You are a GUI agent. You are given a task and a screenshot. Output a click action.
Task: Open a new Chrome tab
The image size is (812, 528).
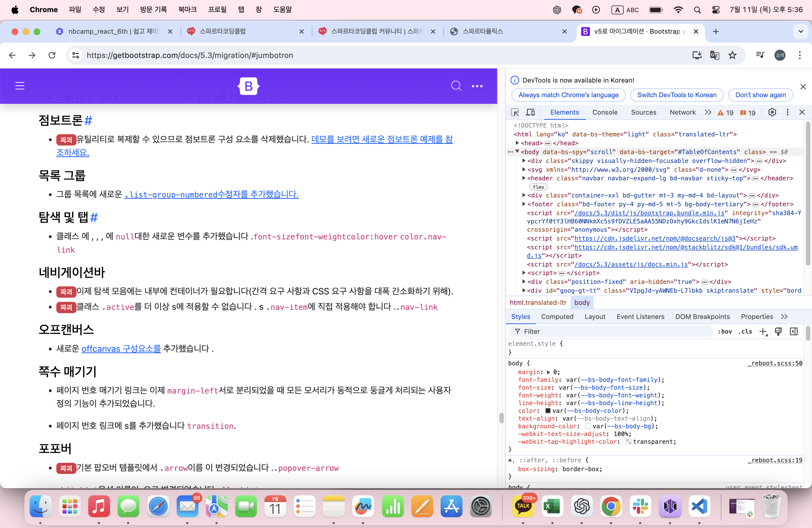716,31
